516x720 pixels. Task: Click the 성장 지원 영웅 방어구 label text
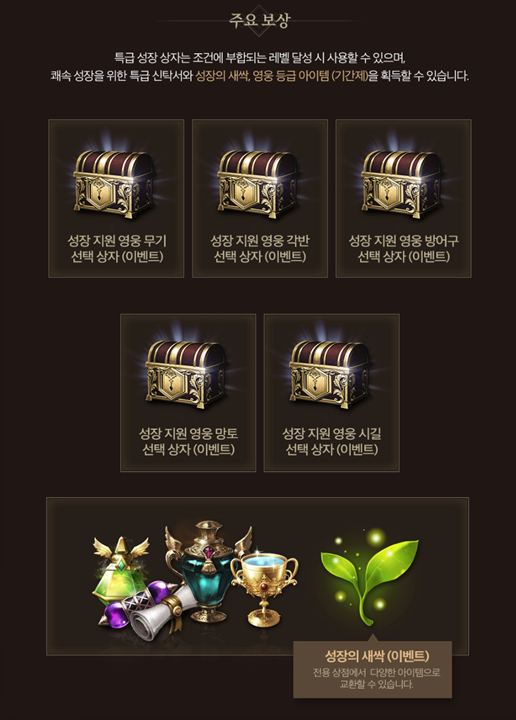404,241
